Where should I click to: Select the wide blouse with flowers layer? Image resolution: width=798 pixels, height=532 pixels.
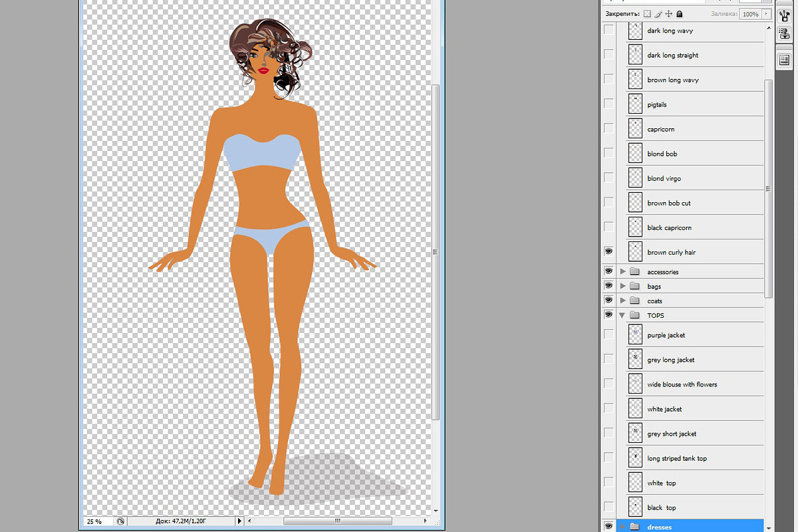click(696, 384)
